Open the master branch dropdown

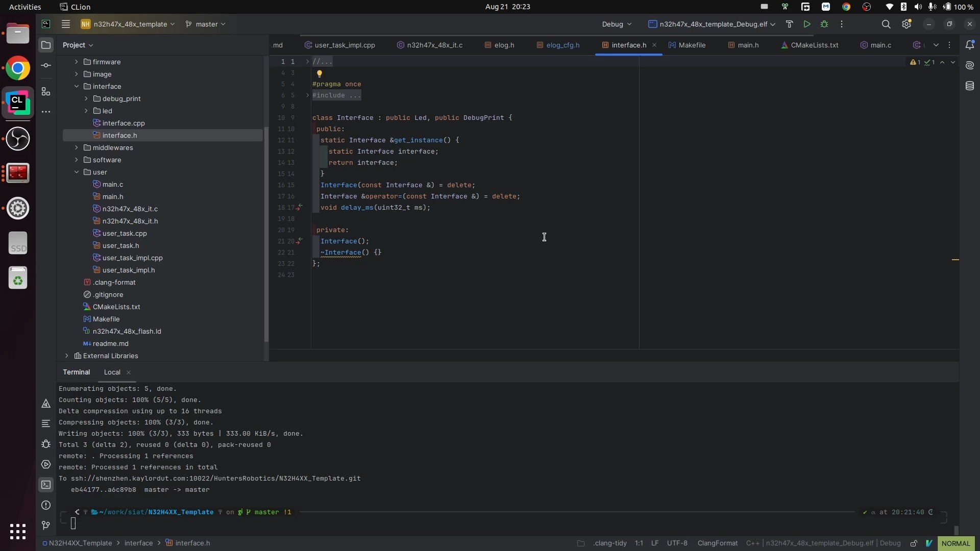(206, 24)
